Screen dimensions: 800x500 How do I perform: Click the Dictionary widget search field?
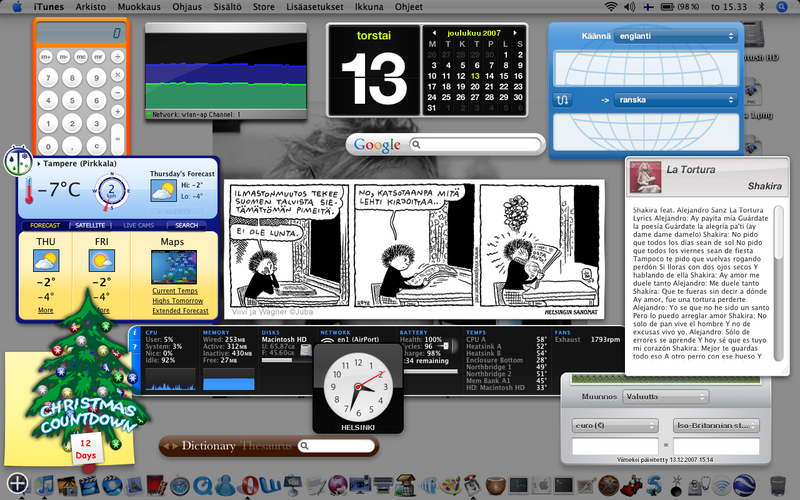coord(336,446)
